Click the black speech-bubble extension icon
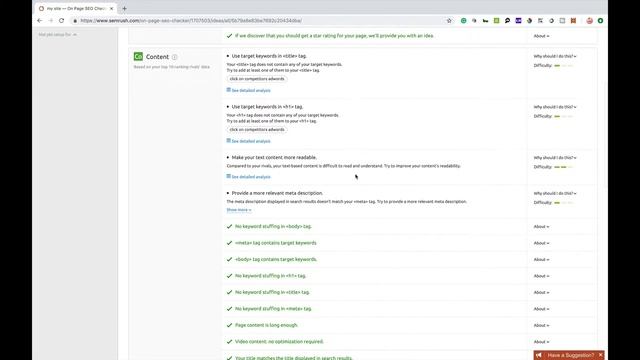The width and height of the screenshot is (640, 360). [x=507, y=20]
